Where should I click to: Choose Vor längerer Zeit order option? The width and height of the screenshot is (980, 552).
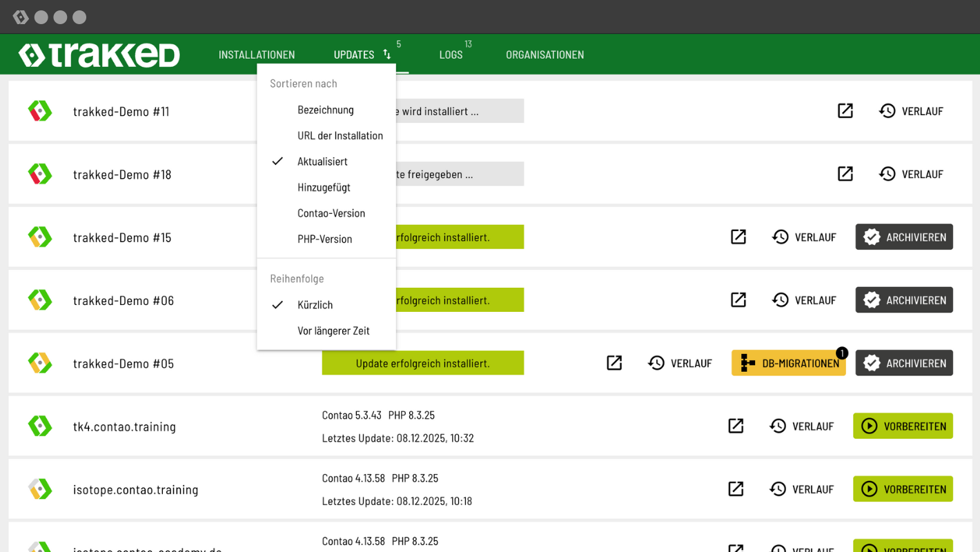tap(333, 331)
